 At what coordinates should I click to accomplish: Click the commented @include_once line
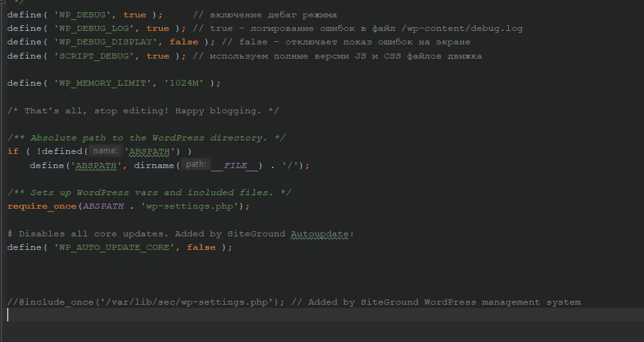coord(294,302)
